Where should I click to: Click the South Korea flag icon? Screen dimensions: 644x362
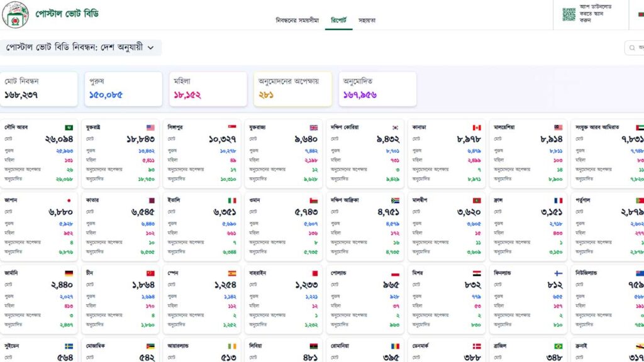[395, 128]
